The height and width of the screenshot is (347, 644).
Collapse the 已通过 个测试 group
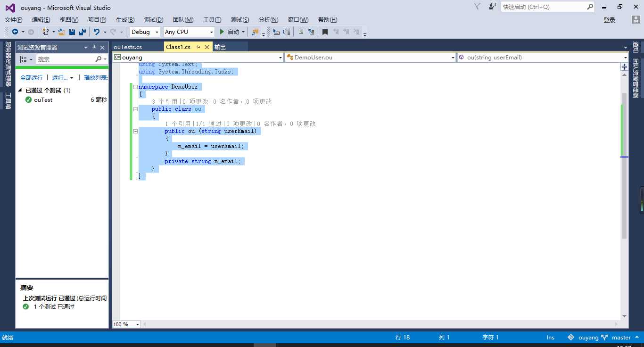click(20, 90)
